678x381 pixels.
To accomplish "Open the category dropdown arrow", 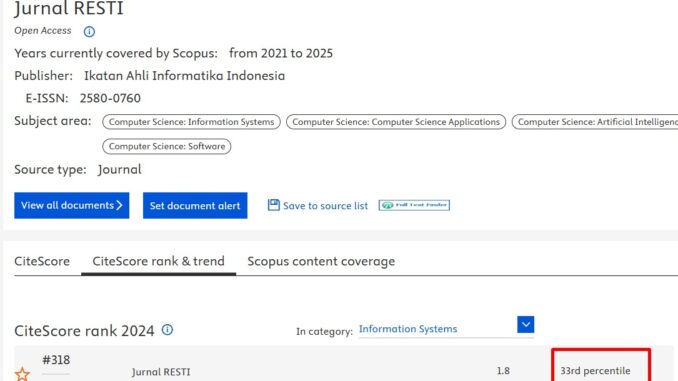I will click(525, 324).
